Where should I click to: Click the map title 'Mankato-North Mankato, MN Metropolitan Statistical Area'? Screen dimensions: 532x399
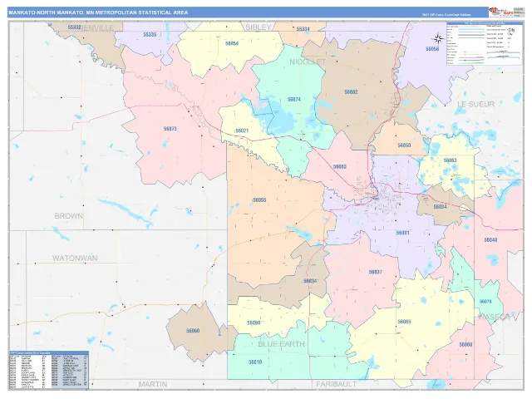click(98, 12)
